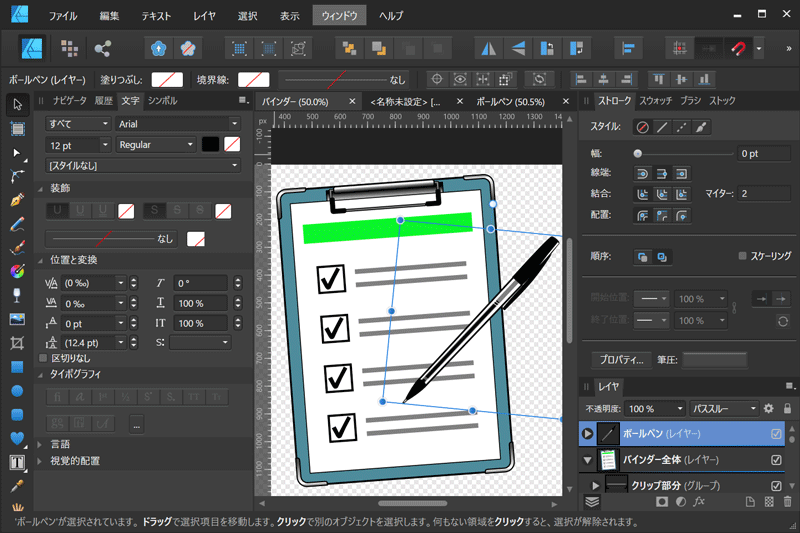Image resolution: width=800 pixels, height=533 pixels.
Task: Toggle the first underline U button
Action: 57,211
